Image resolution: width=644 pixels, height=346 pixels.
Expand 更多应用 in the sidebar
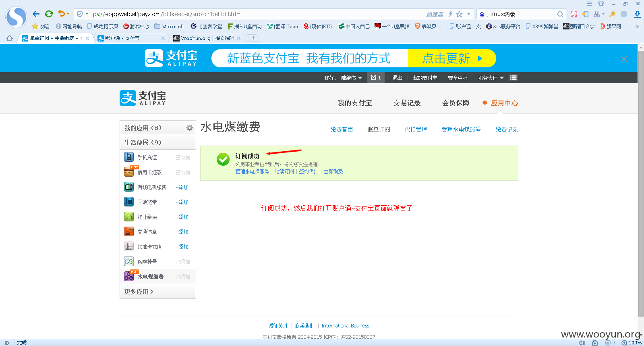139,292
